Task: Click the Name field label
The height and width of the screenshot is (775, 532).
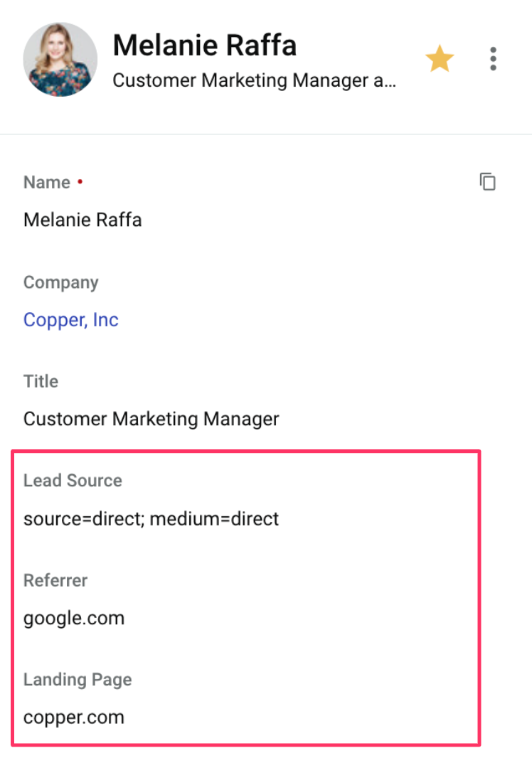Action: point(47,183)
